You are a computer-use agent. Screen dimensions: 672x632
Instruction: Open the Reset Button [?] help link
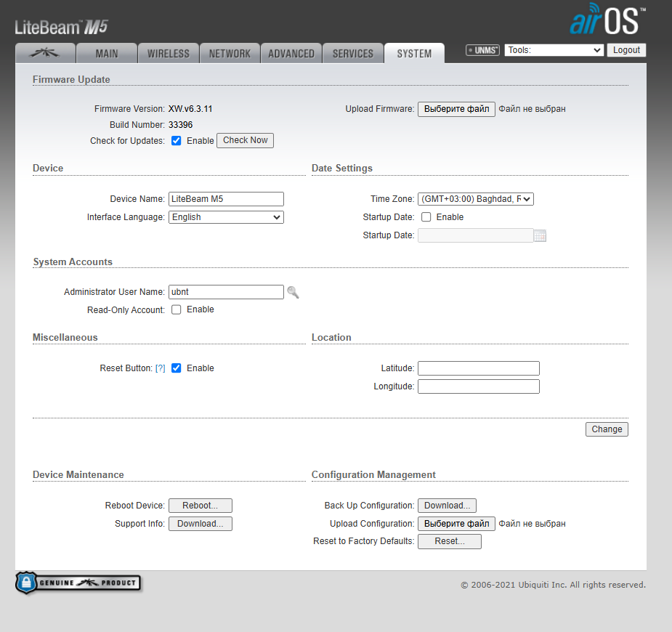[161, 368]
